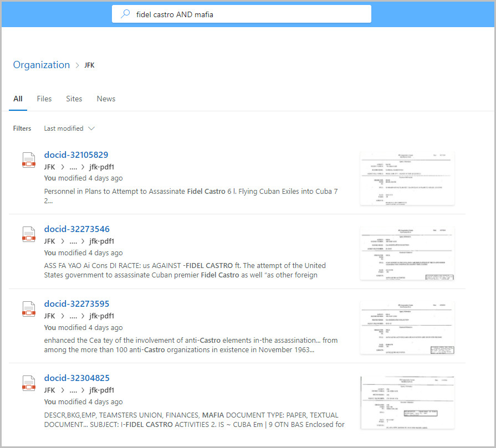The image size is (496, 448).
Task: Expand the ellipsis path in docid-32304825 breadcrumb
Action: point(73,390)
